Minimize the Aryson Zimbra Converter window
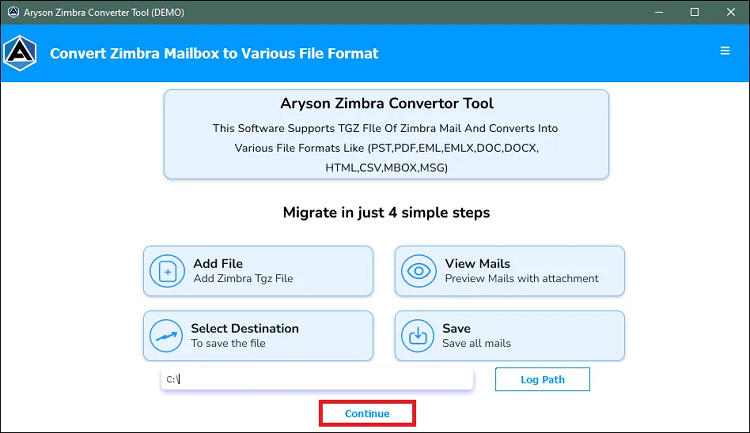 659,12
